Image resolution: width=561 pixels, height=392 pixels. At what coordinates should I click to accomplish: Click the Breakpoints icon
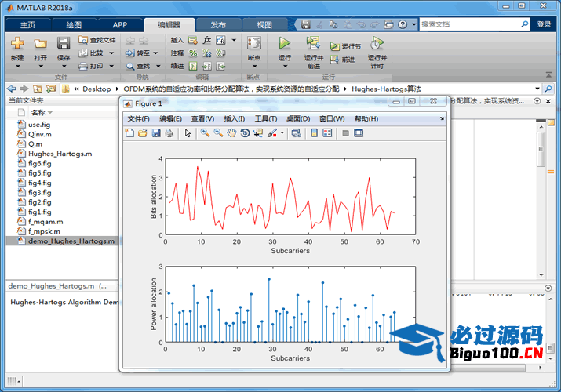click(x=254, y=43)
